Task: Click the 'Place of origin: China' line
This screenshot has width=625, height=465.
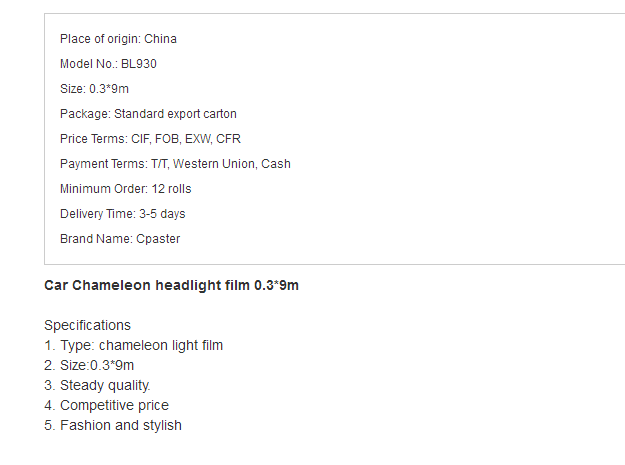Action: [118, 39]
